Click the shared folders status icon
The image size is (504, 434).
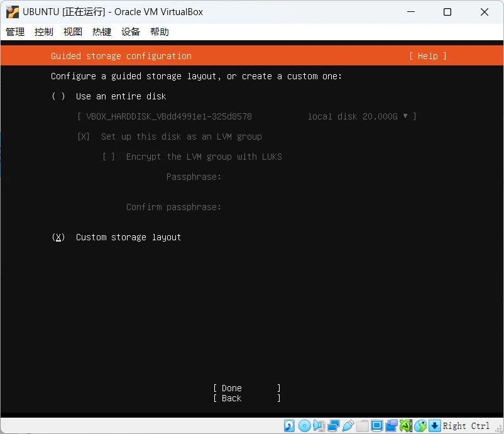(x=362, y=426)
